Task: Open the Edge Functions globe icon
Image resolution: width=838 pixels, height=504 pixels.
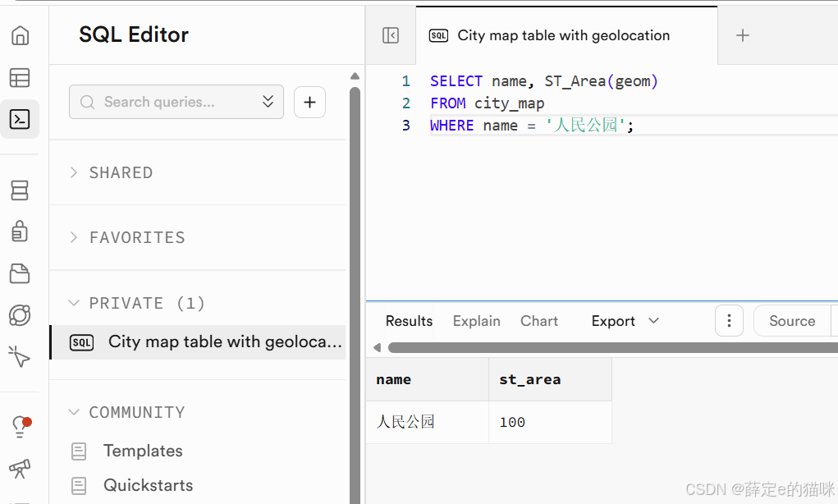Action: coord(20,315)
